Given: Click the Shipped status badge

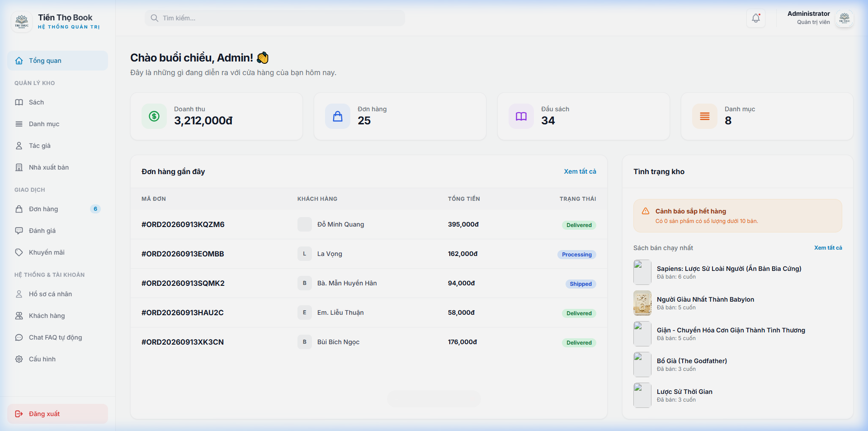Looking at the screenshot, I should (x=580, y=284).
